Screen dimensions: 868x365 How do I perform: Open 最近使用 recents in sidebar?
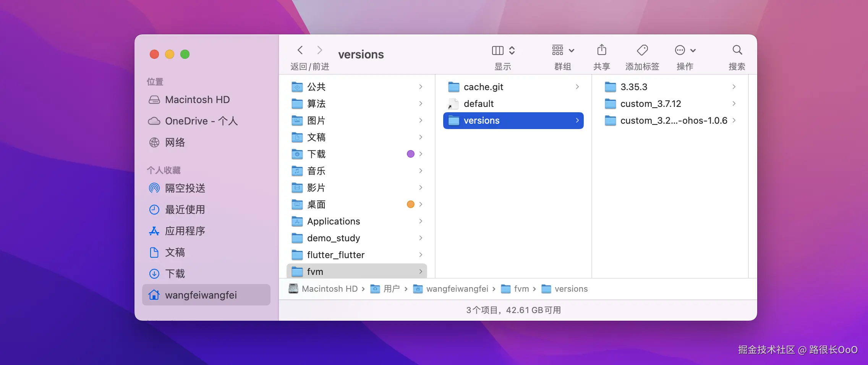[206, 210]
